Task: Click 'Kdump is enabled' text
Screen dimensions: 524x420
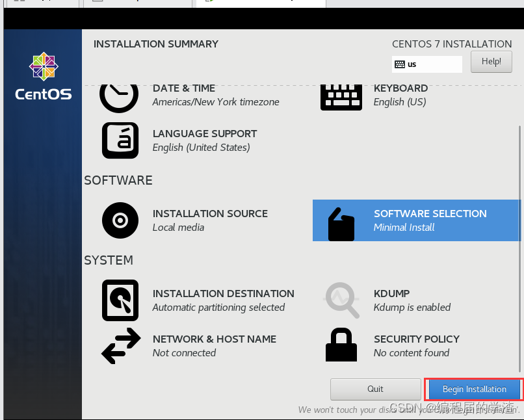Action: (x=412, y=308)
